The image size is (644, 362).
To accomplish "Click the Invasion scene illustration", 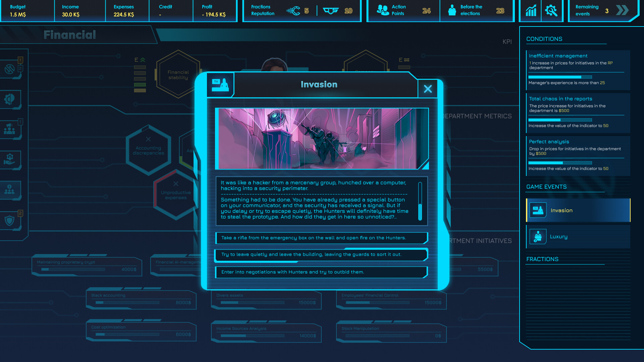I will pyautogui.click(x=321, y=138).
